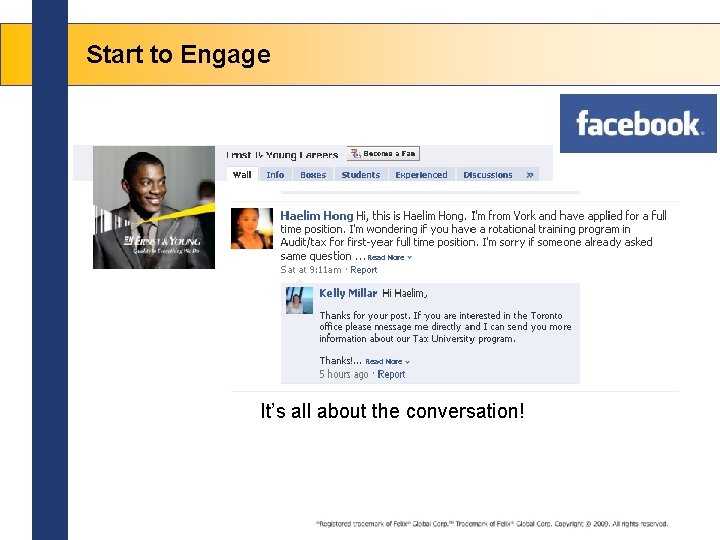
Task: Switch to the Wall tab
Action: point(242,174)
